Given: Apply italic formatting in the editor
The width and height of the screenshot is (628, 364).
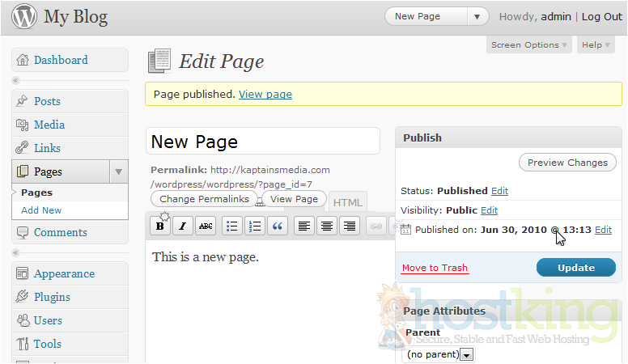Looking at the screenshot, I should (x=183, y=226).
